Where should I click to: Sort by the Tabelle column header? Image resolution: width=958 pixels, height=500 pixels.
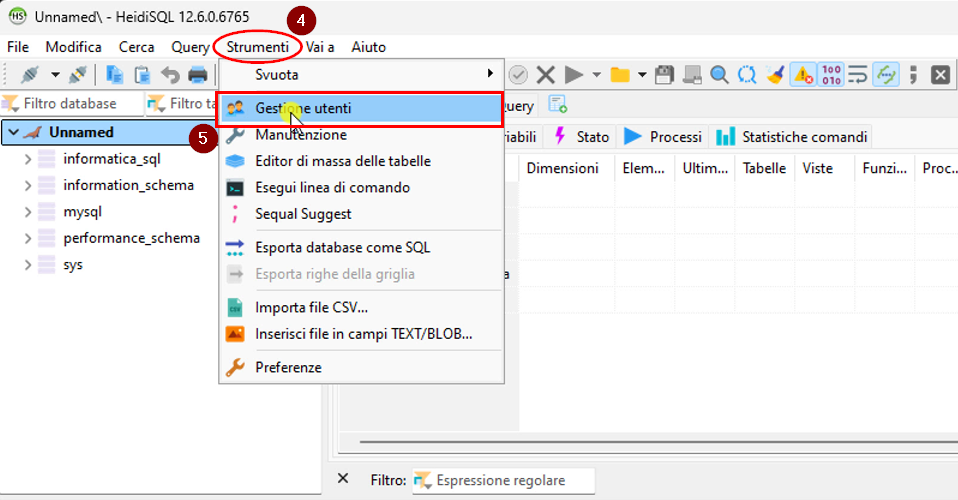764,169
